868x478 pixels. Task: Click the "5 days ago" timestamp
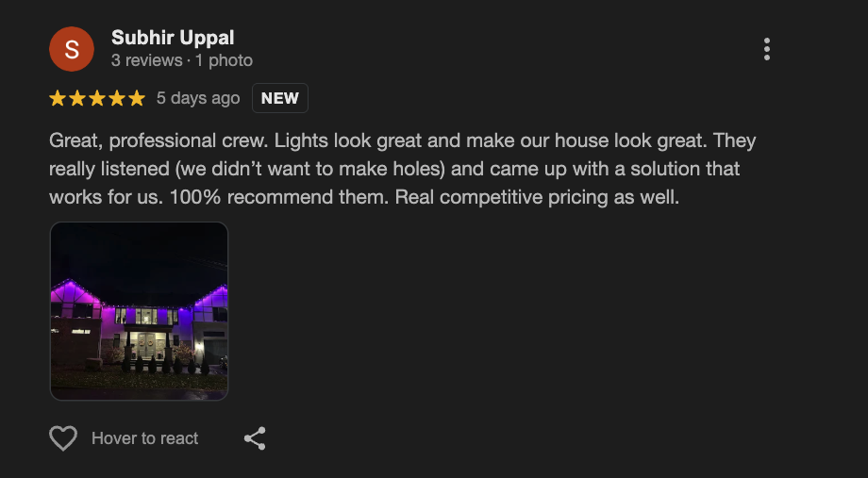198,98
